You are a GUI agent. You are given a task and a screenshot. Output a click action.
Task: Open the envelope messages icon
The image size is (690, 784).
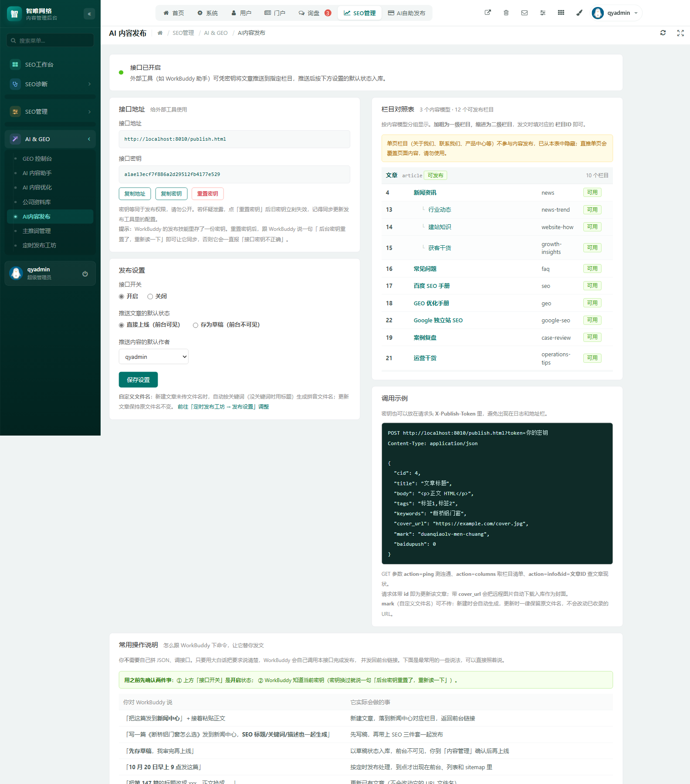click(524, 13)
